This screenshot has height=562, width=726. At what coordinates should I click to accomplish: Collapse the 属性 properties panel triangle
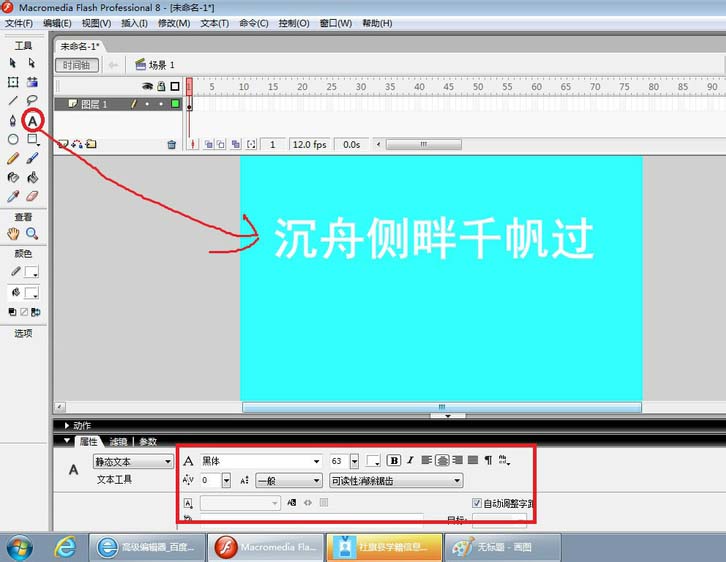click(67, 441)
